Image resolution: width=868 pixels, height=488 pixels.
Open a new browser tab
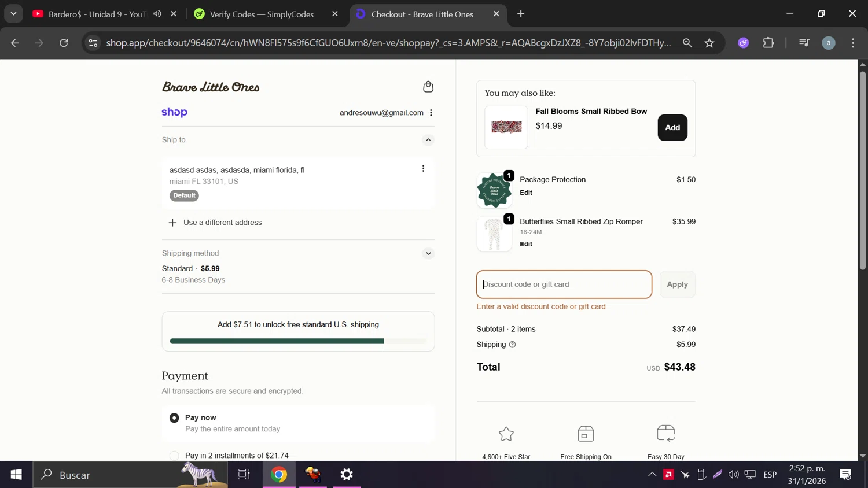point(521,14)
